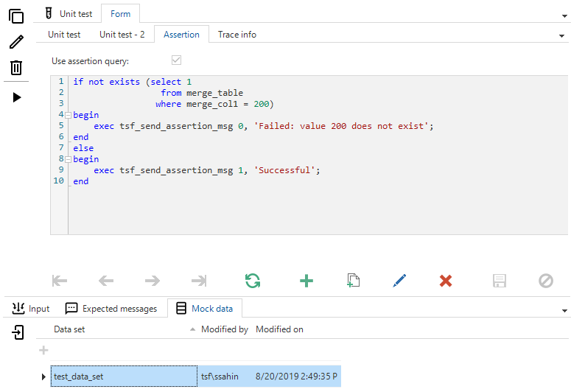Viewport: 571px width, 392px height.
Task: Toggle the Use assertion query checkbox
Action: click(176, 60)
